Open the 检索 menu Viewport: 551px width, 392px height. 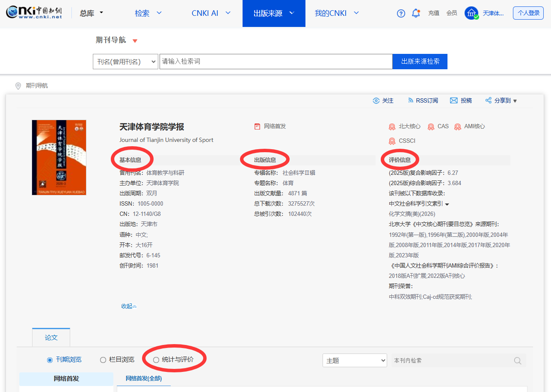tap(148, 13)
